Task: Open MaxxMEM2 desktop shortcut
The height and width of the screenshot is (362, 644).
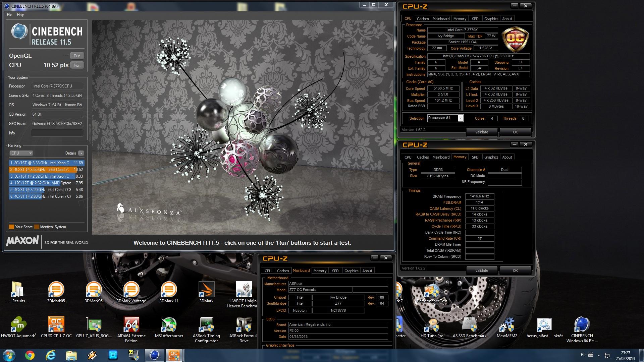Action: pyautogui.click(x=507, y=327)
